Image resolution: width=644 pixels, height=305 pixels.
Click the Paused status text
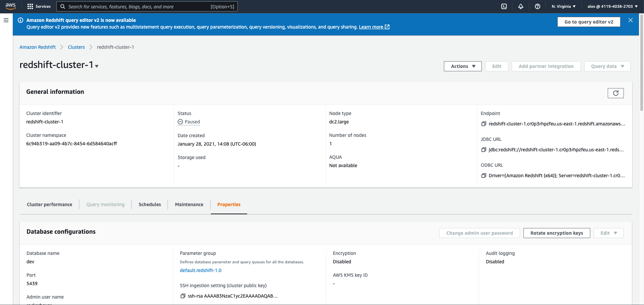[x=192, y=122]
